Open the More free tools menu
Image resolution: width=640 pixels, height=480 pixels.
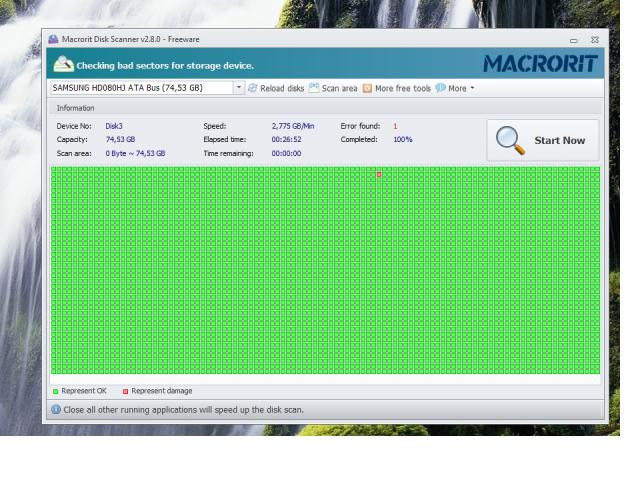[403, 88]
